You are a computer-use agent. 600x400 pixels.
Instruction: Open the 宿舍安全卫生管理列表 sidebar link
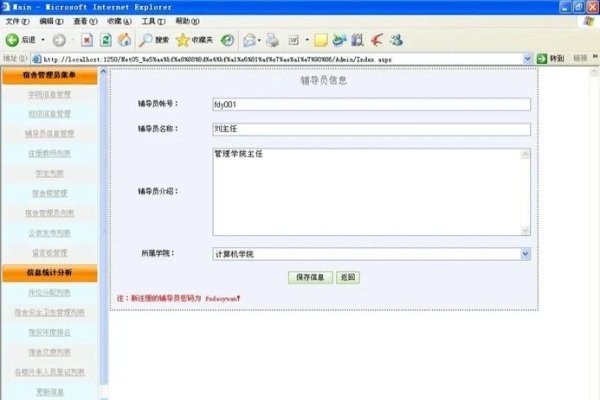tap(49, 312)
